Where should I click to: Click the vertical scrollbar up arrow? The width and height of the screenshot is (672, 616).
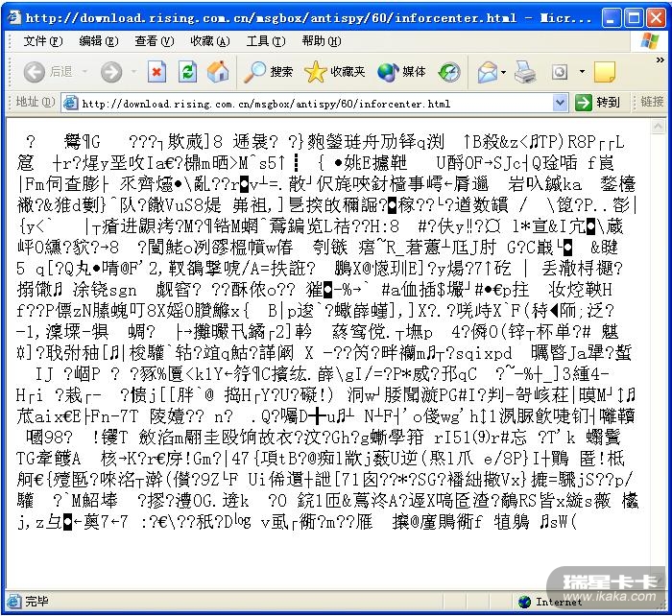658,126
